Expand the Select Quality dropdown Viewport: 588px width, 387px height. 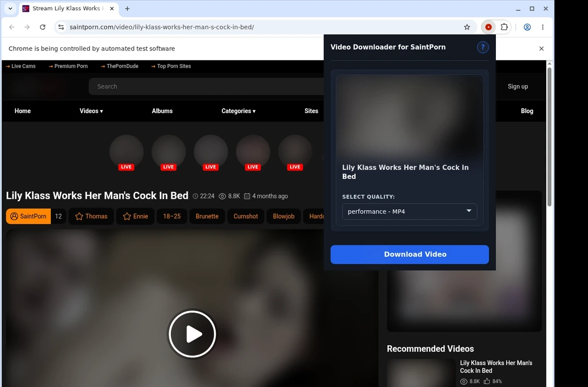coord(410,212)
